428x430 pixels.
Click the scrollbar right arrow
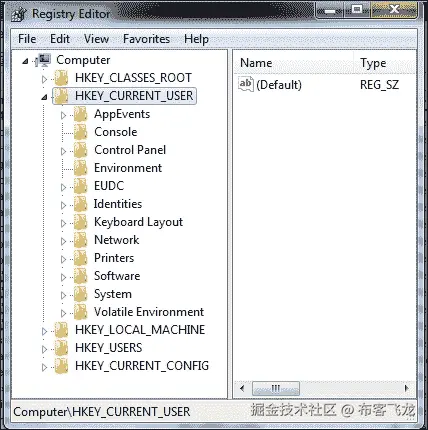point(406,388)
